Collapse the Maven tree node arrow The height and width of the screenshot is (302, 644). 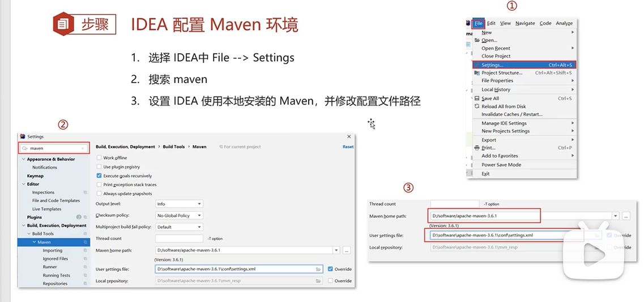coord(35,242)
